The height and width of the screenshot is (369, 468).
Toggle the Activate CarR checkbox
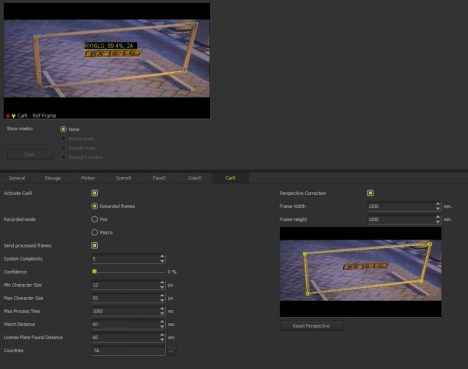(94, 193)
